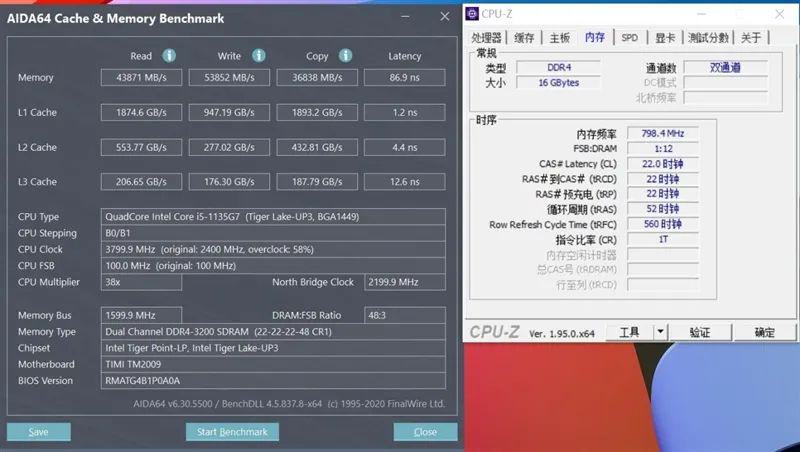This screenshot has height=452, width=800.
Task: Click L1 Cache Read value 1874.6 GB/s
Action: [141, 112]
